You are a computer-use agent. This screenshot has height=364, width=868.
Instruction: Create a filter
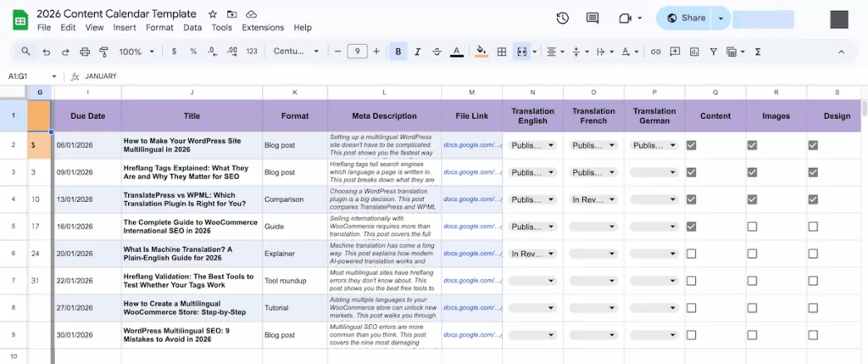[x=714, y=52]
